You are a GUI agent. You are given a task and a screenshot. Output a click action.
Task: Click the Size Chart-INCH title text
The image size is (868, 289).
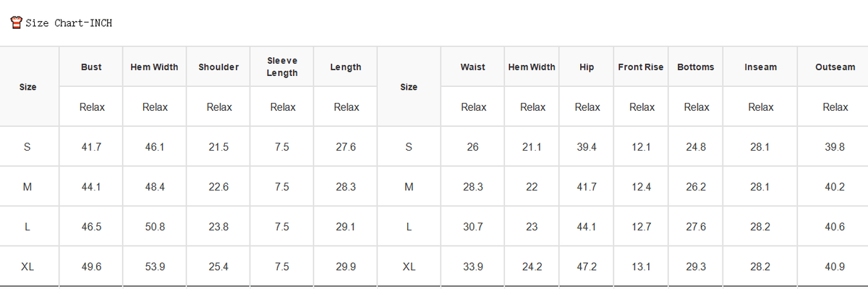pos(69,23)
